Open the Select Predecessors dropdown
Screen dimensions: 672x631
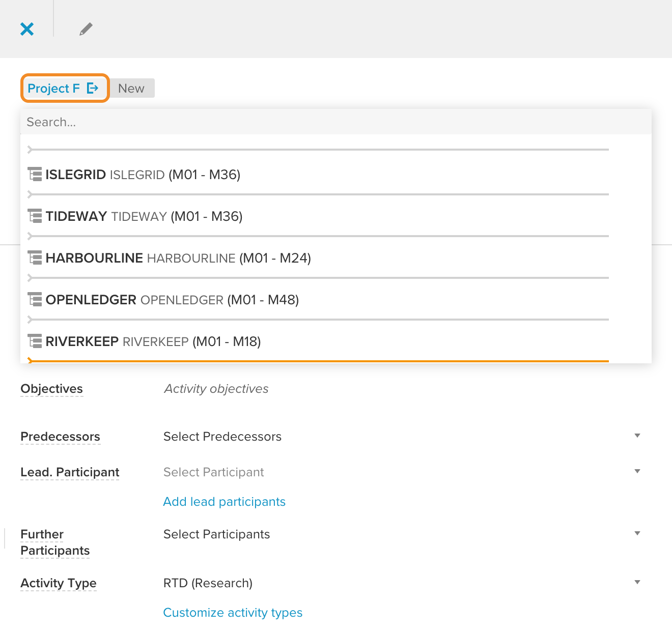point(402,436)
